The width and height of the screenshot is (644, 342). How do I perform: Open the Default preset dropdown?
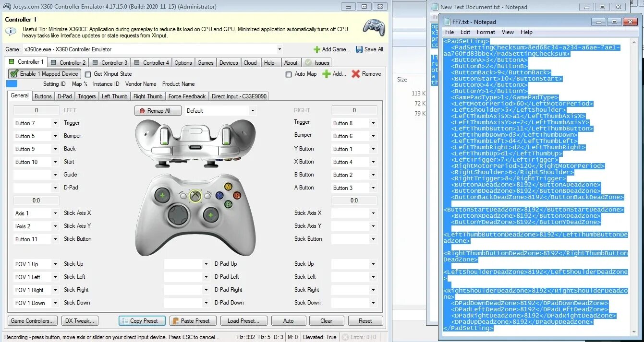tap(253, 111)
